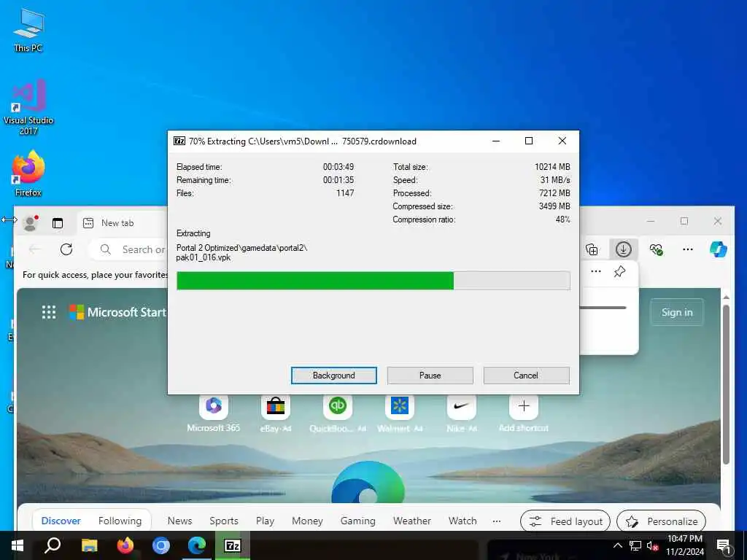Open taskbar Search
The image size is (747, 560).
(53, 545)
